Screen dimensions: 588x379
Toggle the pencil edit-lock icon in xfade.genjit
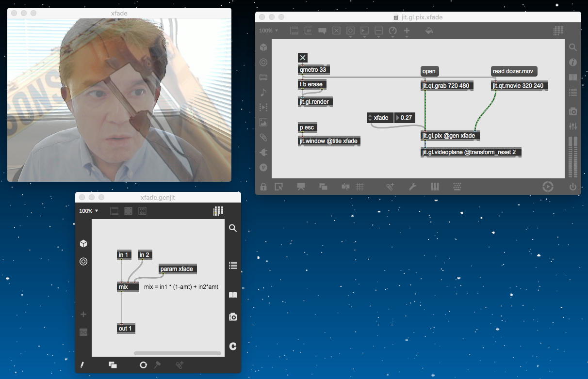(82, 365)
